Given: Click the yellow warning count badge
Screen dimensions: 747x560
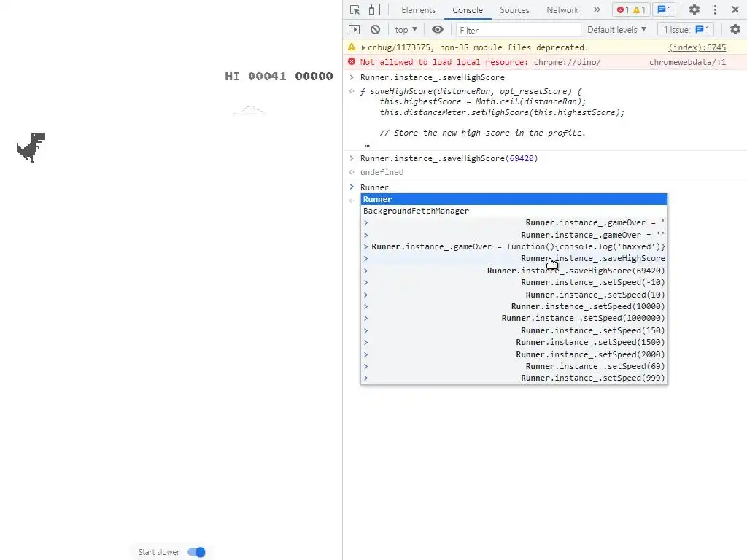Looking at the screenshot, I should 639,10.
